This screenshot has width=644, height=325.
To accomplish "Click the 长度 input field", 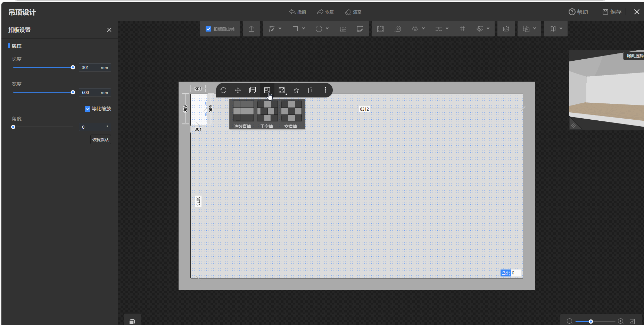I will [89, 68].
